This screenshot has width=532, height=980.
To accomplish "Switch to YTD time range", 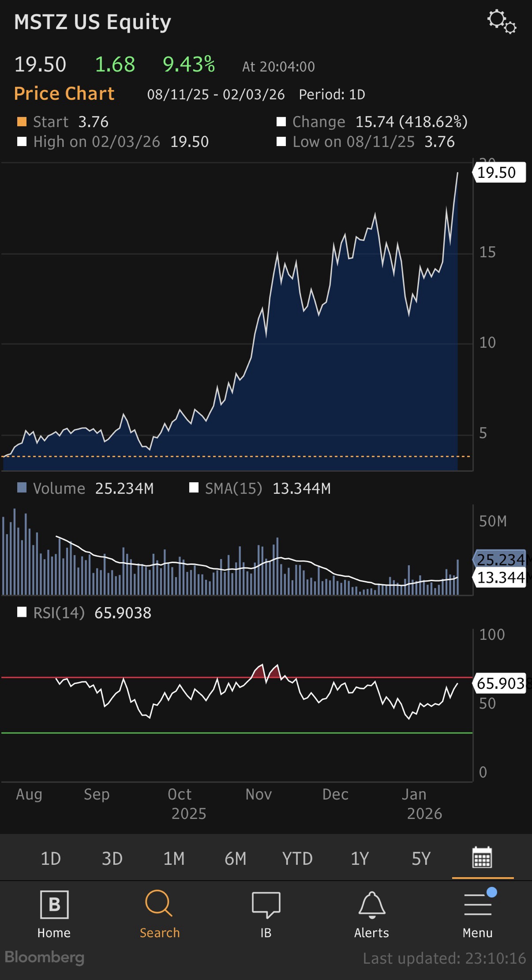I will [x=297, y=858].
